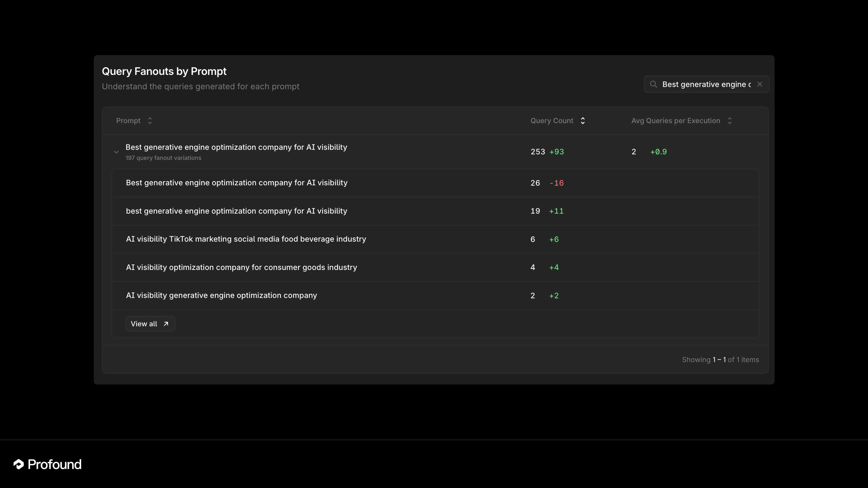Viewport: 868px width, 488px height.
Task: Collapse the expanded prompt row chevron
Action: [116, 152]
